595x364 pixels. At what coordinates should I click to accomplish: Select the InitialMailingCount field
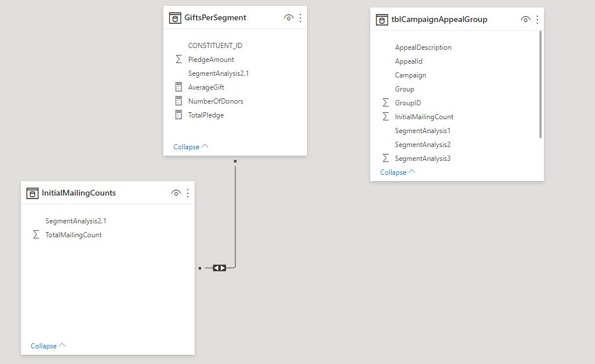[424, 117]
